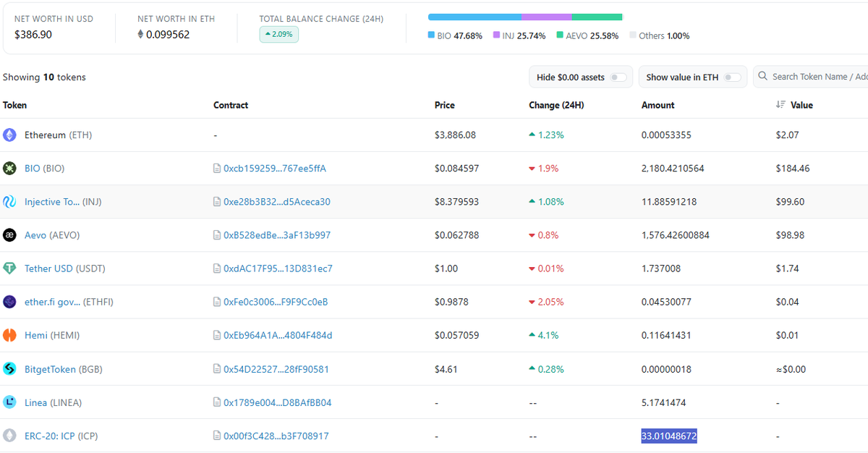The image size is (868, 453).
Task: Click the INJ 25.74% legend entry
Action: coord(519,35)
